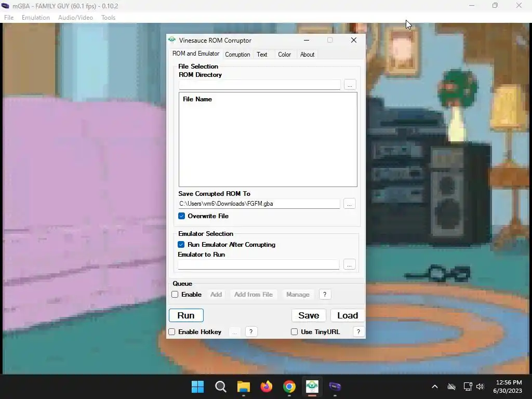Minimize the Vinesauce ROM Corruptor window

click(x=307, y=40)
